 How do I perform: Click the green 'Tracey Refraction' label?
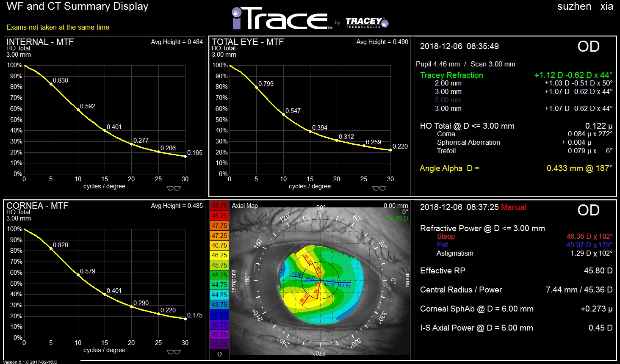(451, 75)
